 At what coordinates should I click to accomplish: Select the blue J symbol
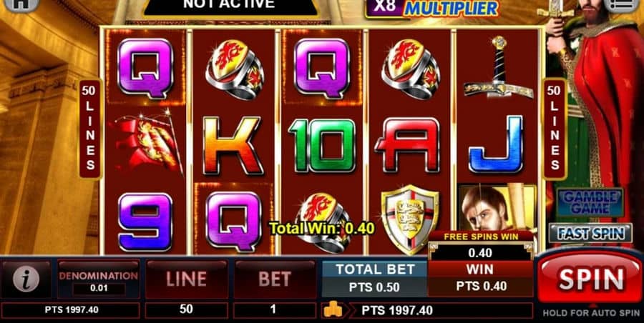pyautogui.click(x=496, y=144)
